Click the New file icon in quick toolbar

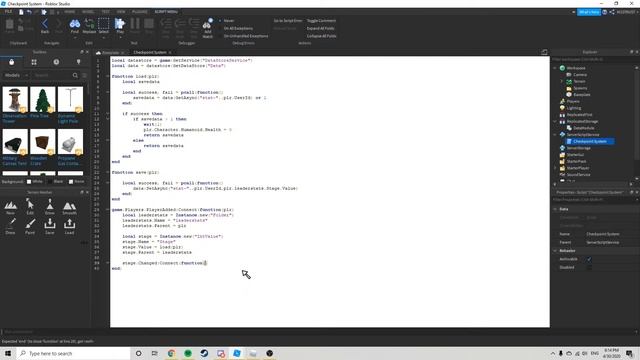pyautogui.click(x=21, y=12)
